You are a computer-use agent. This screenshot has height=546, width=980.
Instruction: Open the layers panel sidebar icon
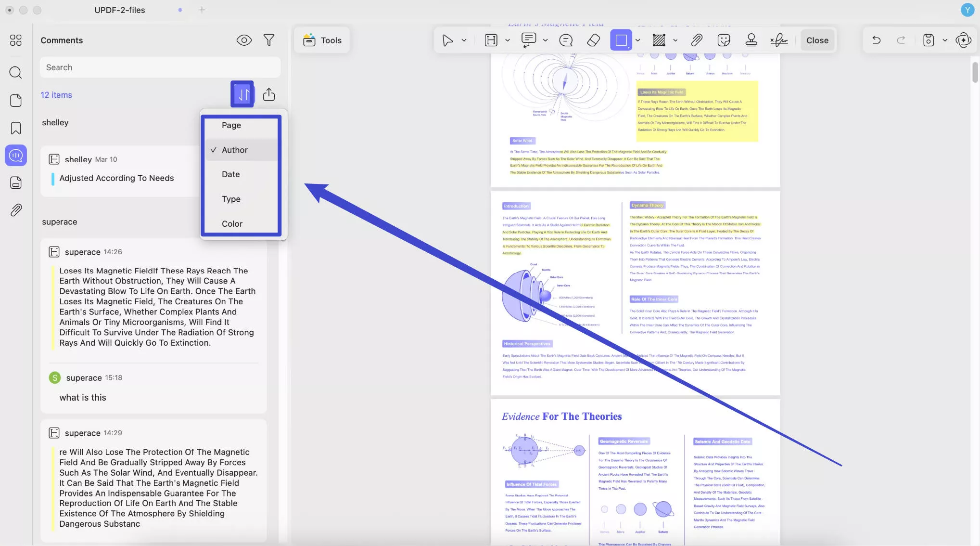pyautogui.click(x=16, y=183)
